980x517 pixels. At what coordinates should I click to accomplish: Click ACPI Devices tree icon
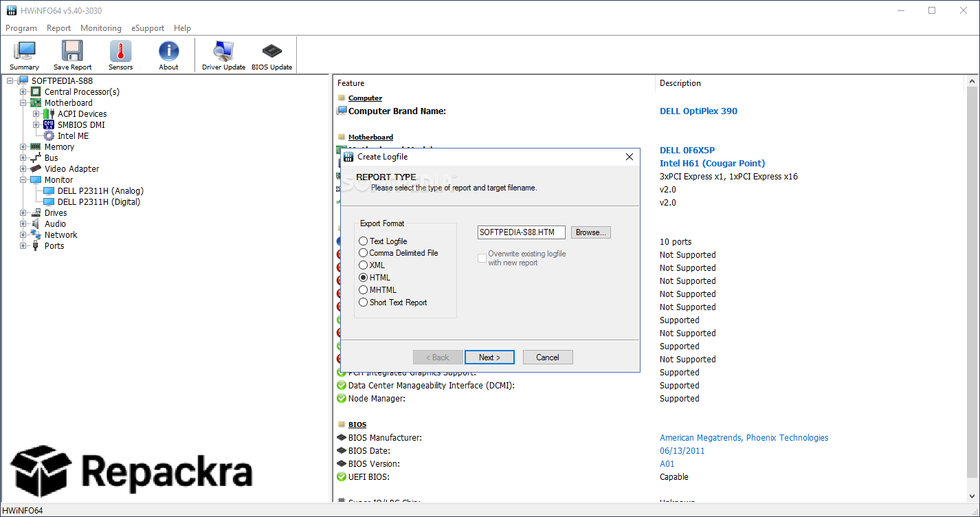tap(49, 114)
